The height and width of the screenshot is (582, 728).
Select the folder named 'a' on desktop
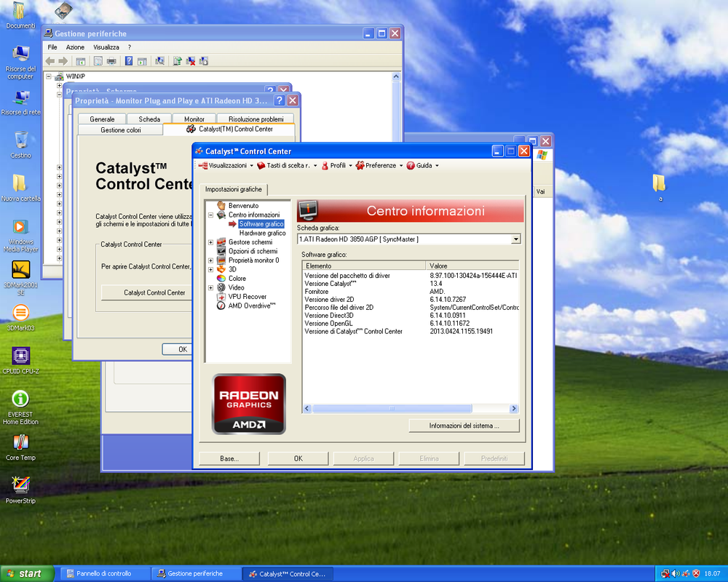[x=659, y=183]
